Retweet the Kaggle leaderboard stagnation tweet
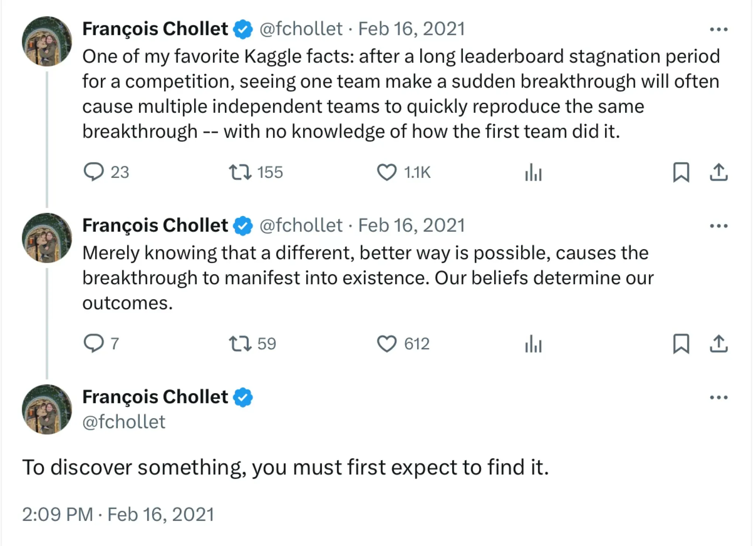 tap(240, 172)
